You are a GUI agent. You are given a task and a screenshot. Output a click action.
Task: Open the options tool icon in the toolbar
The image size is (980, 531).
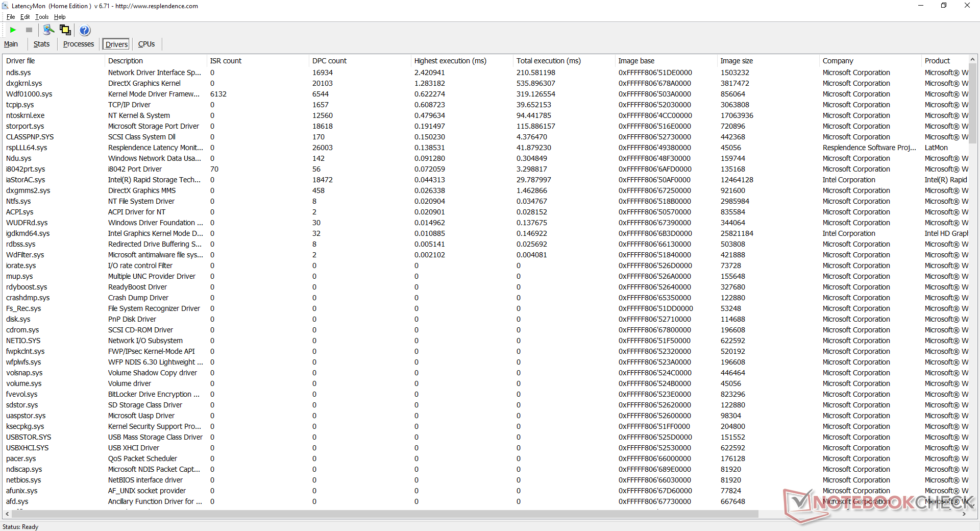tap(48, 30)
